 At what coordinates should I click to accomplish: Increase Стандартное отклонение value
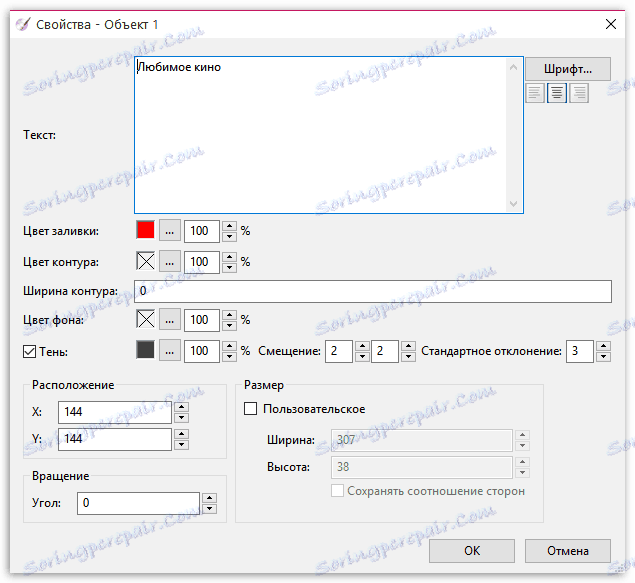(604, 346)
